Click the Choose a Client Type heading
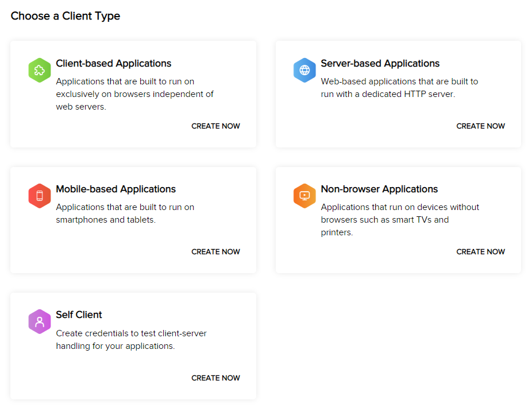The width and height of the screenshot is (532, 408). tap(65, 16)
